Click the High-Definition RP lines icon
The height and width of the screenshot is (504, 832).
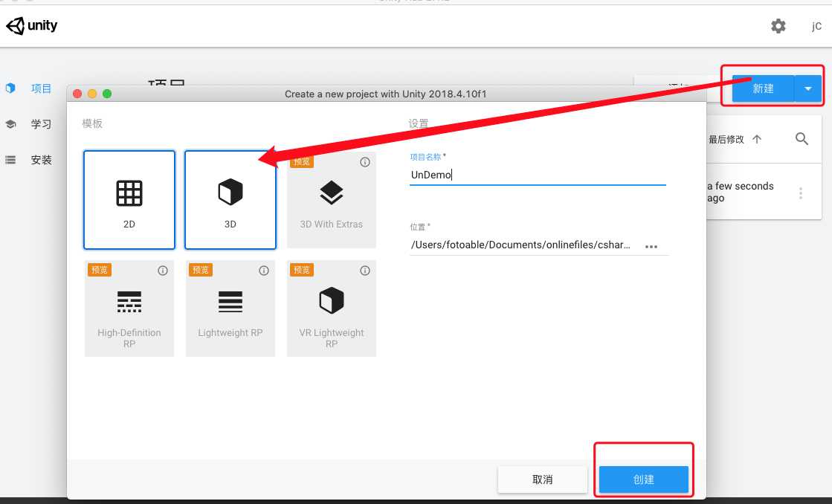[129, 301]
